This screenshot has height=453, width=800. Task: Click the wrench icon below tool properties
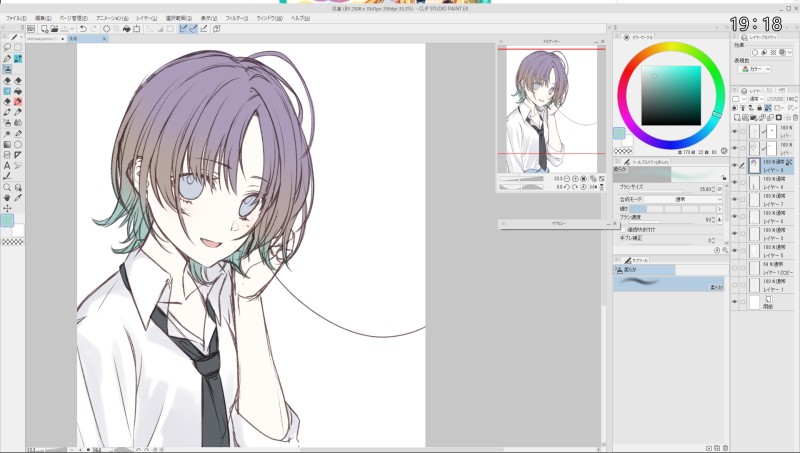point(725,250)
